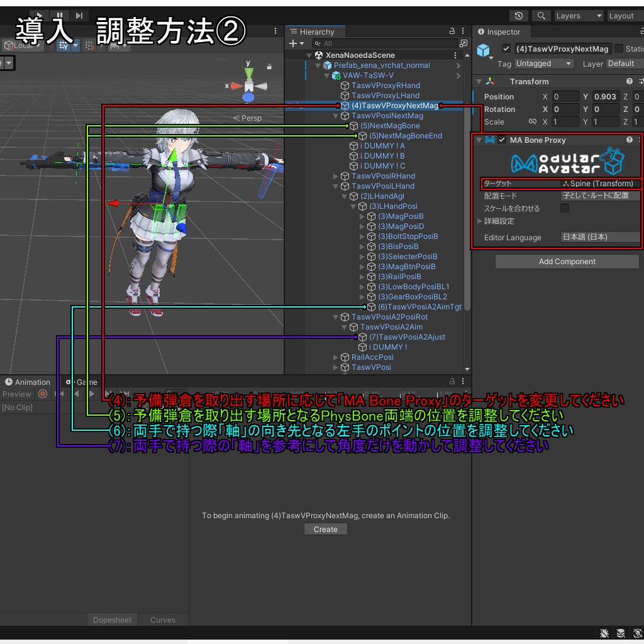Image resolution: width=644 pixels, height=644 pixels.
Task: Open the undo history icon in top toolbar
Action: [519, 16]
